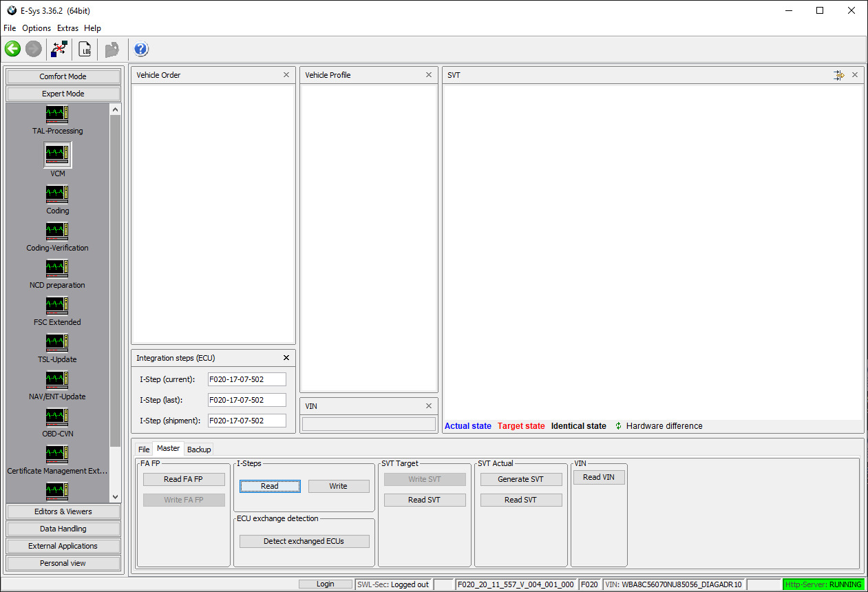Click the empty VIN panel field
868x592 pixels.
pos(369,424)
